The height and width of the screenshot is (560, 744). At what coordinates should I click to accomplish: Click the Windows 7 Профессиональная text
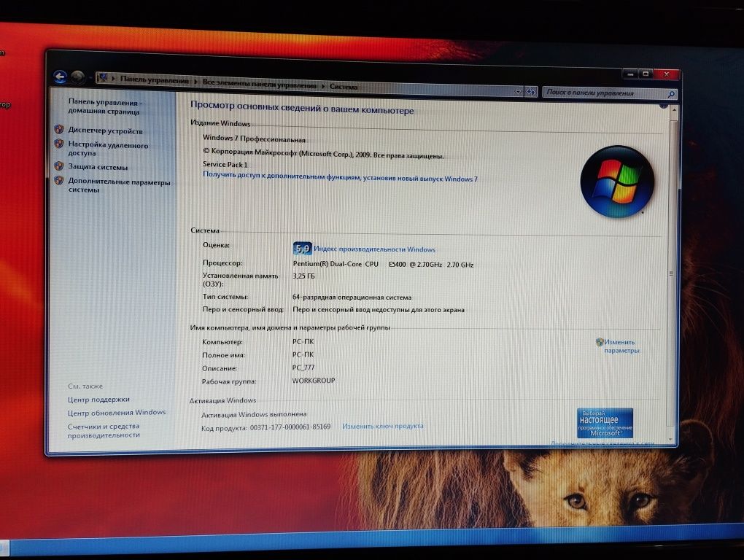pos(254,139)
